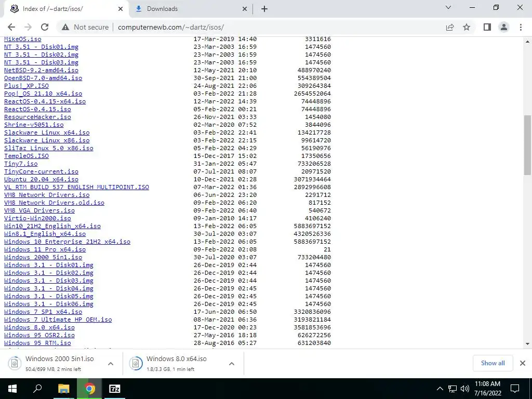Viewport: 532px width, 399px height.
Task: Open the notification center icon
Action: tap(515, 389)
